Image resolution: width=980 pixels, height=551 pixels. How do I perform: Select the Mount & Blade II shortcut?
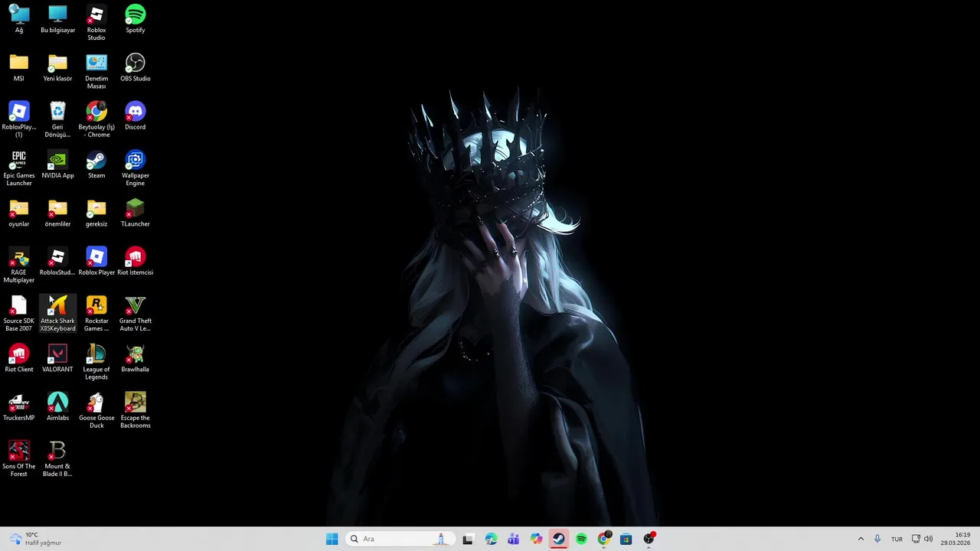click(x=57, y=459)
